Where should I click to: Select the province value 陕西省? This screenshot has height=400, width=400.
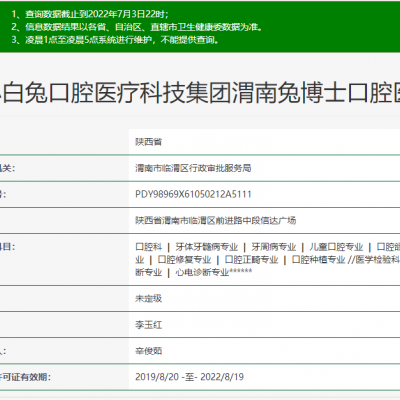click(x=148, y=142)
